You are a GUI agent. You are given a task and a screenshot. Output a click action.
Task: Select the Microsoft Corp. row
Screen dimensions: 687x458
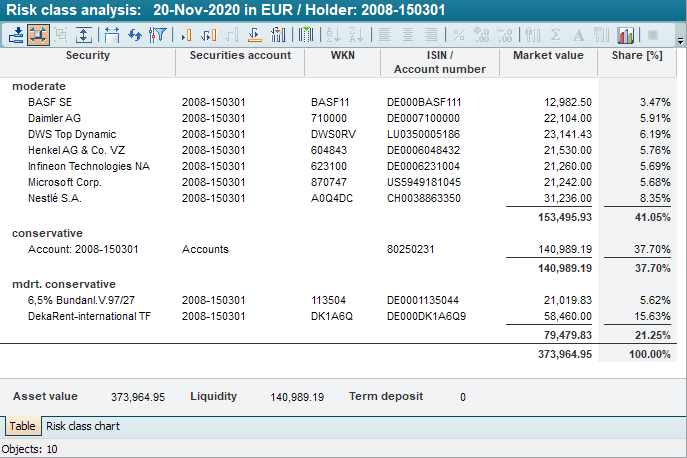65,182
